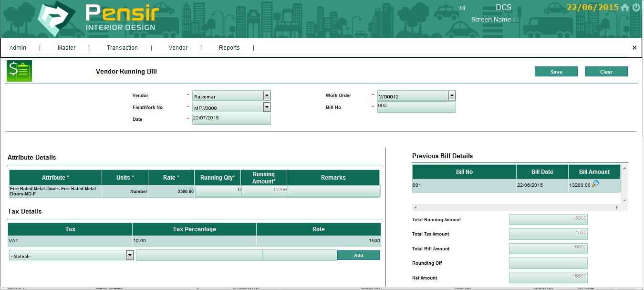Open the Reports menu
Screen dimensions: 644x290
[229, 48]
